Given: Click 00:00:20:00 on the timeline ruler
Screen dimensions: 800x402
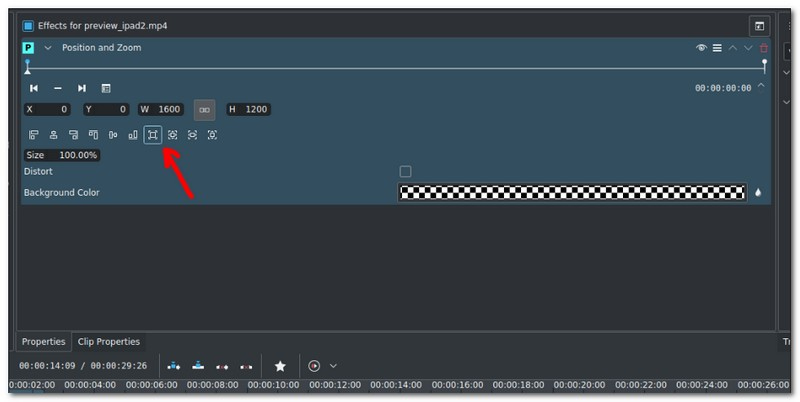Looking at the screenshot, I should 580,385.
